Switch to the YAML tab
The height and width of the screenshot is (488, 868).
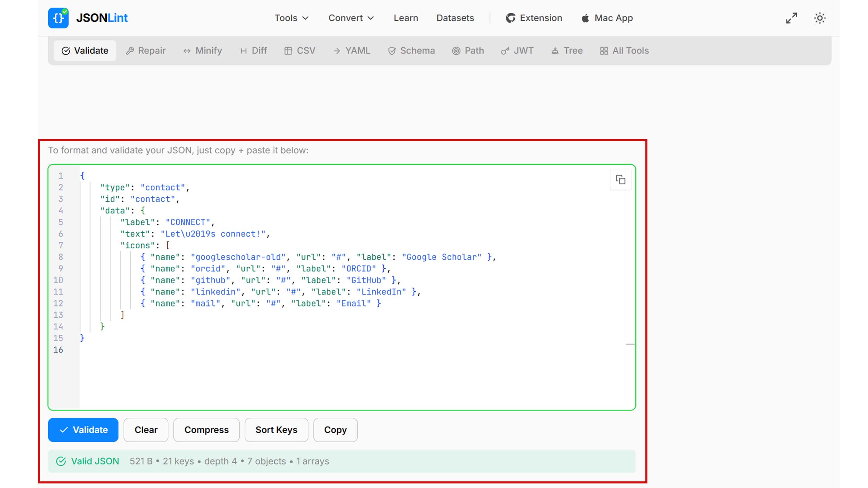coord(352,51)
